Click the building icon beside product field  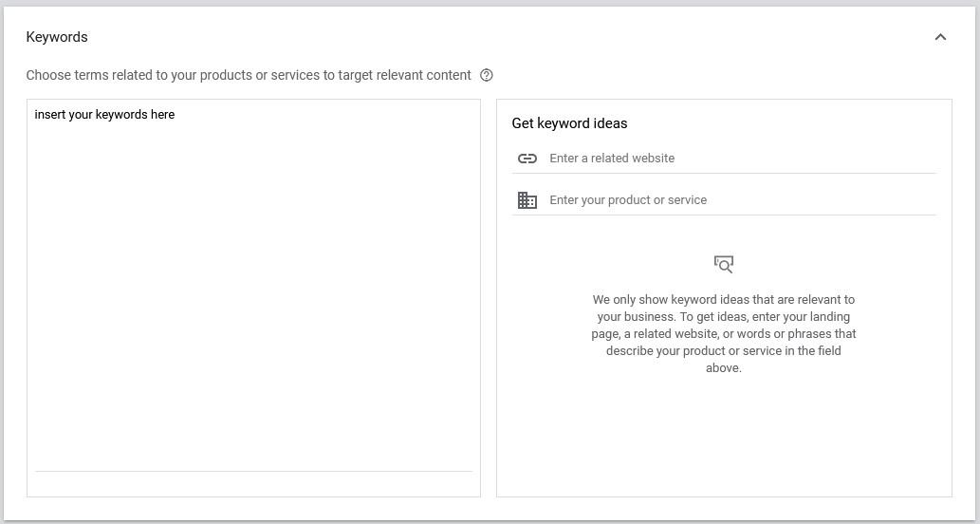point(527,200)
